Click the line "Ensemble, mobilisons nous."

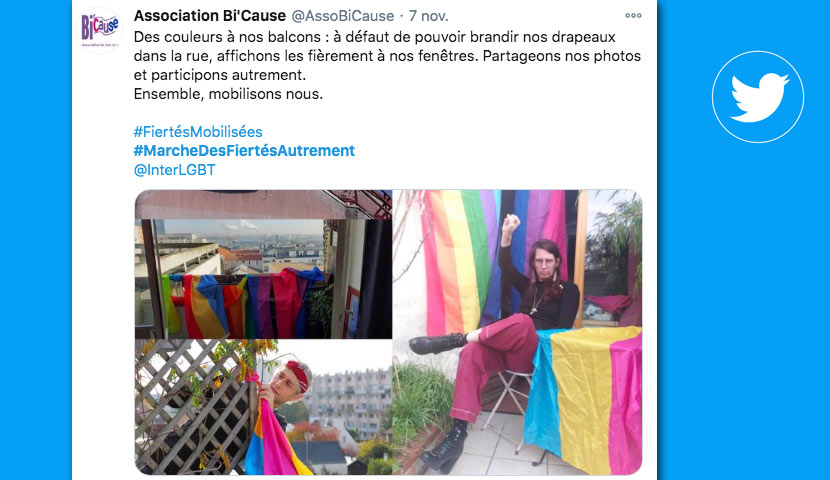pos(228,94)
